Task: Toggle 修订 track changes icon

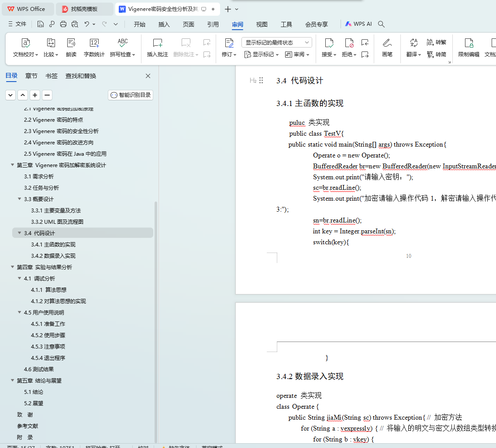Action: tap(229, 43)
